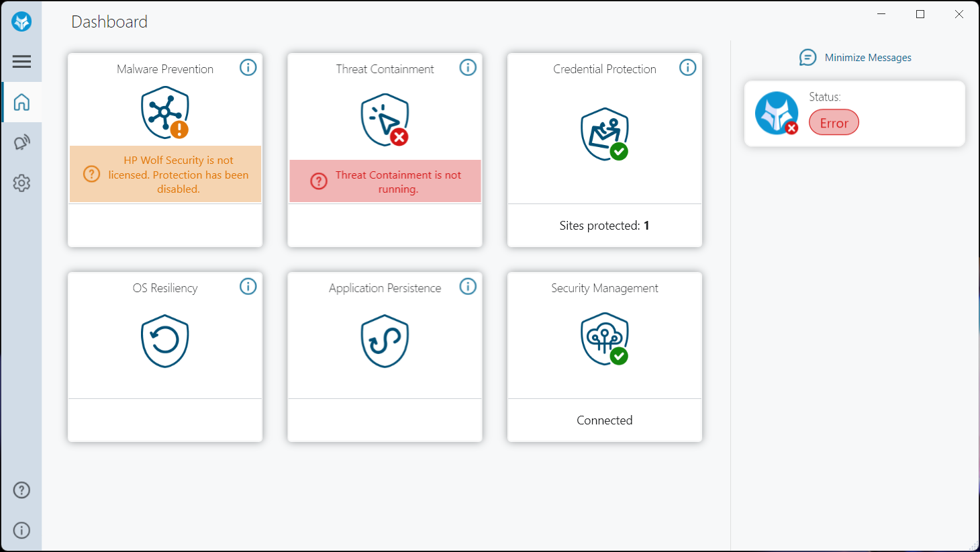Show info for Application Persistence card
The image size is (980, 552).
(x=468, y=287)
